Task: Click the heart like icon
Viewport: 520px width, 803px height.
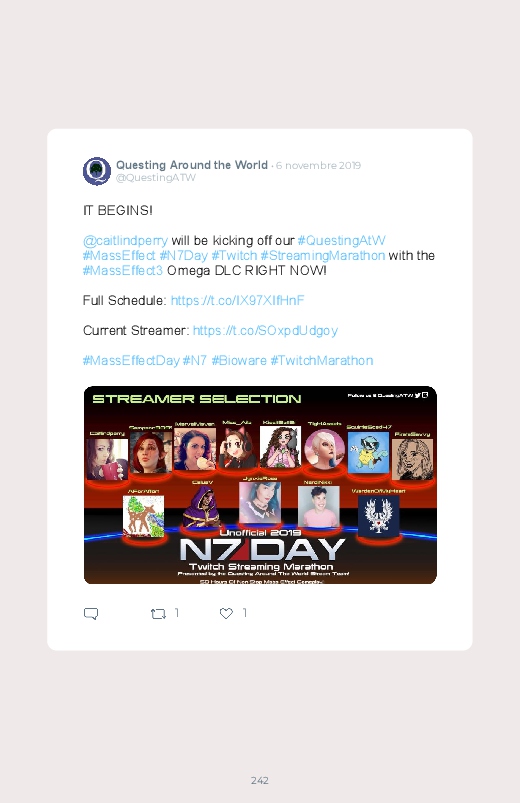Action: 226,613
